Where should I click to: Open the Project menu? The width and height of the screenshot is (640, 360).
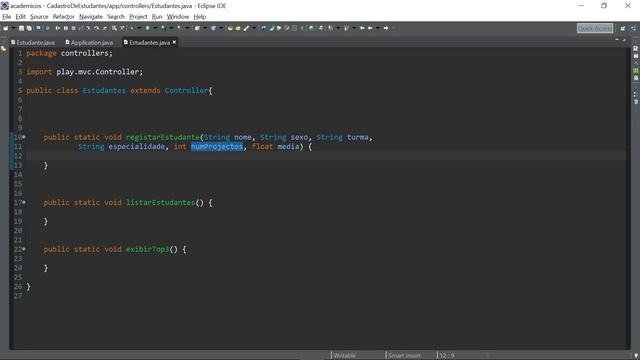[138, 17]
